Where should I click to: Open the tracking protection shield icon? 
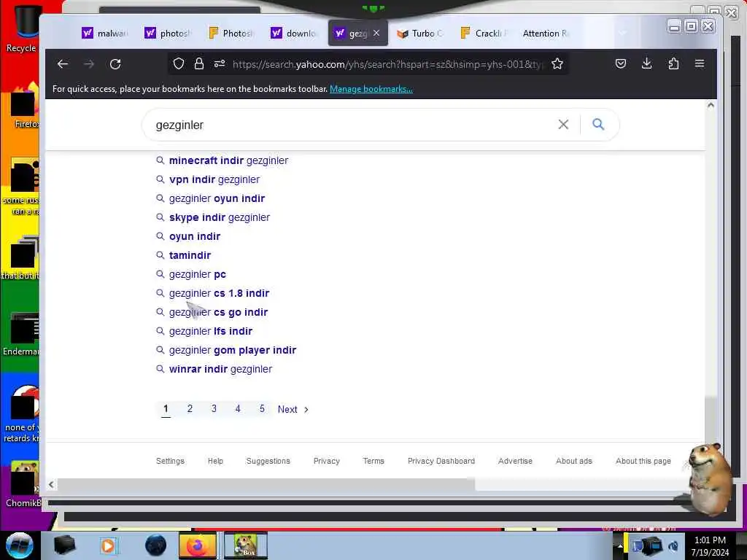pyautogui.click(x=179, y=64)
